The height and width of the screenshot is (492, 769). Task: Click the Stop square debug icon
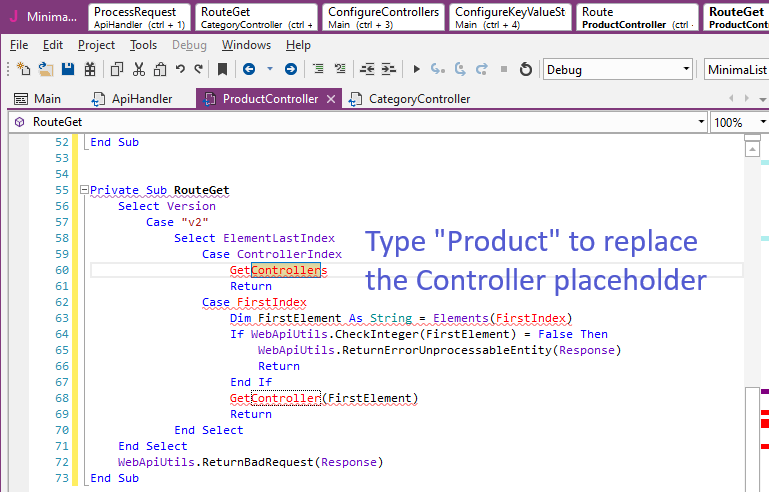pos(504,69)
